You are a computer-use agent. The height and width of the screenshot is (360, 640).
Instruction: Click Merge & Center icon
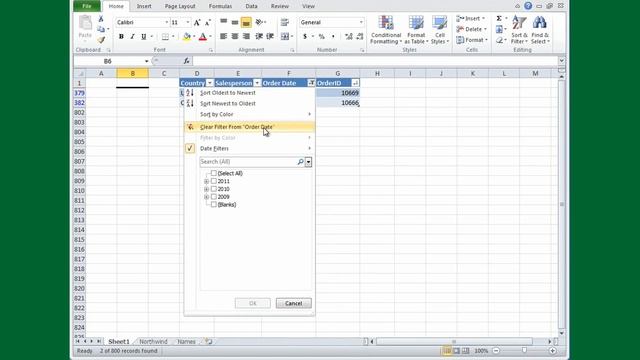click(285, 36)
